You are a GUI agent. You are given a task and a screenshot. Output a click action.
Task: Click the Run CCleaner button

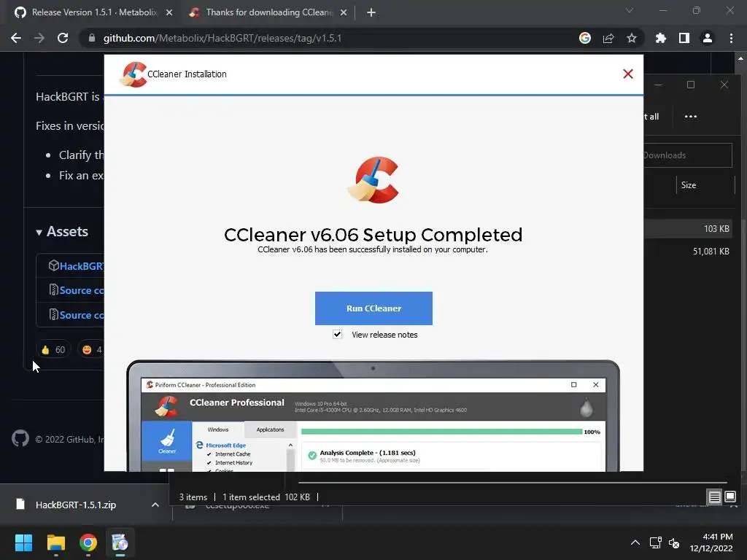pos(373,308)
